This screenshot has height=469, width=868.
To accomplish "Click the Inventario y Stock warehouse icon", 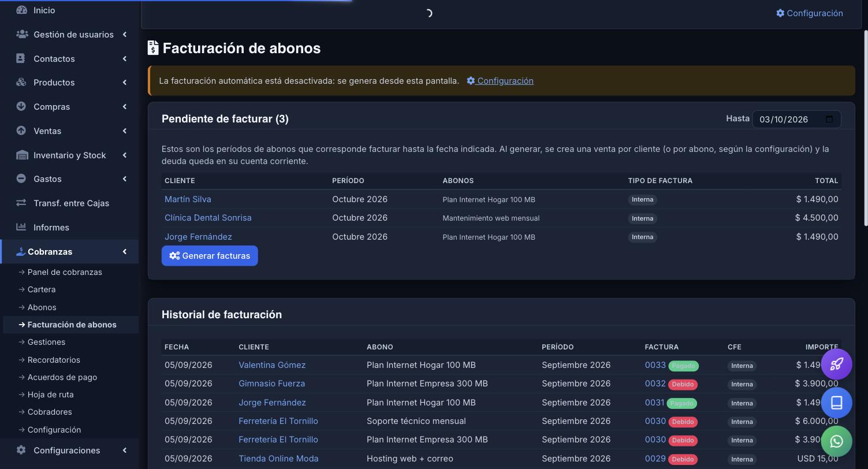I will (x=22, y=155).
